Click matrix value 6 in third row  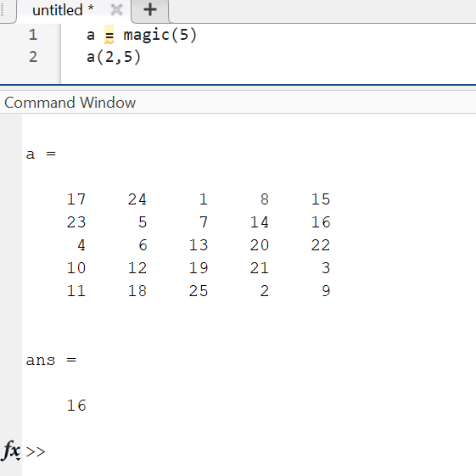click(143, 245)
